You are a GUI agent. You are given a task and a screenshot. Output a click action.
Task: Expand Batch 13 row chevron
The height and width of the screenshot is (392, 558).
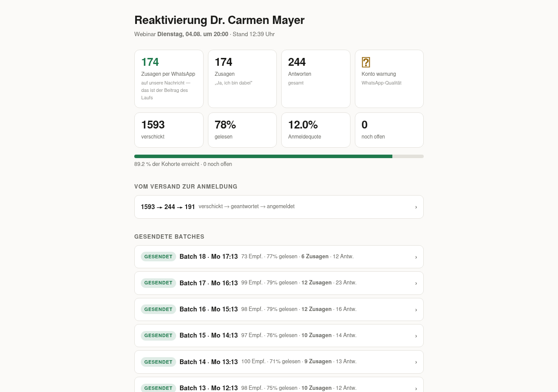coord(416,388)
